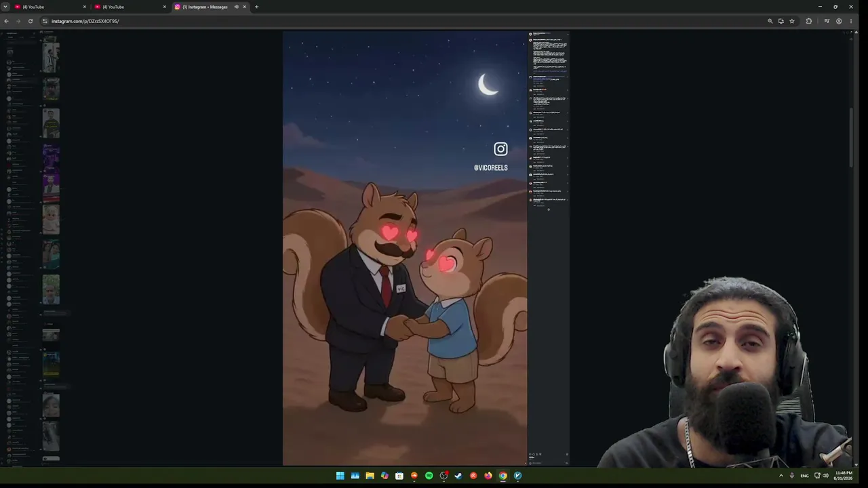
Task: Bookmark this page with the star
Action: tap(792, 21)
